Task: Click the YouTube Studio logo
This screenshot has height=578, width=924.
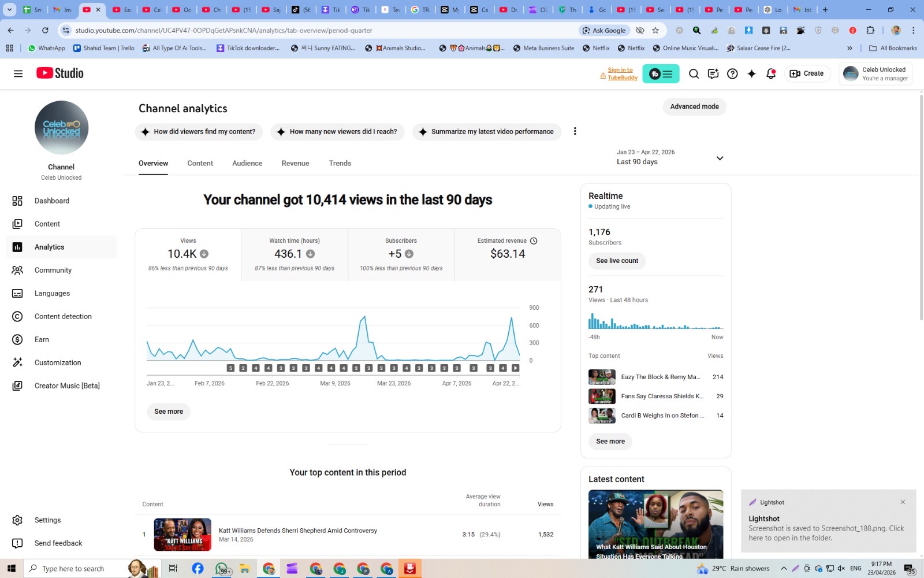Action: coord(60,73)
